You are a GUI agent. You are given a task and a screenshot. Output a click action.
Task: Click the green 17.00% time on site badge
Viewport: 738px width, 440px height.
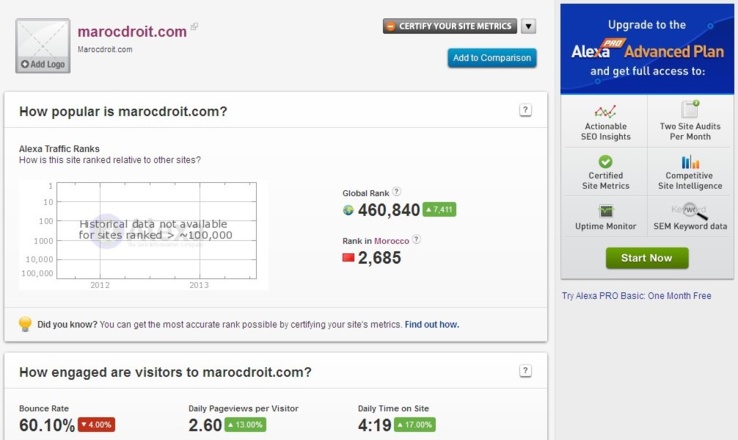coord(415,424)
